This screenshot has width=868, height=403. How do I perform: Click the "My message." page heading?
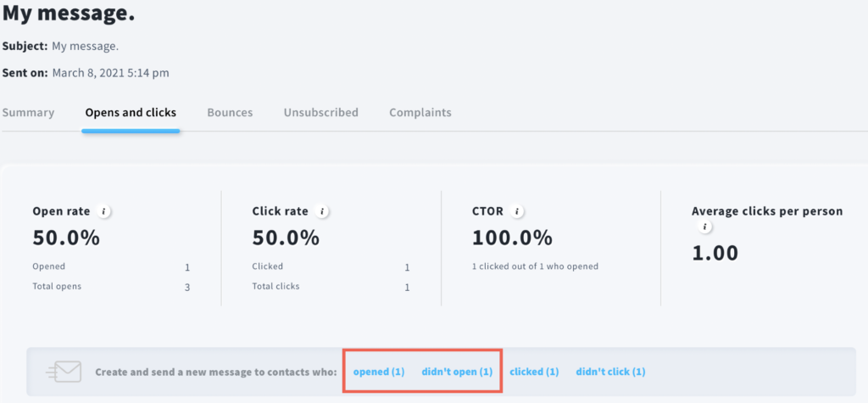point(68,14)
